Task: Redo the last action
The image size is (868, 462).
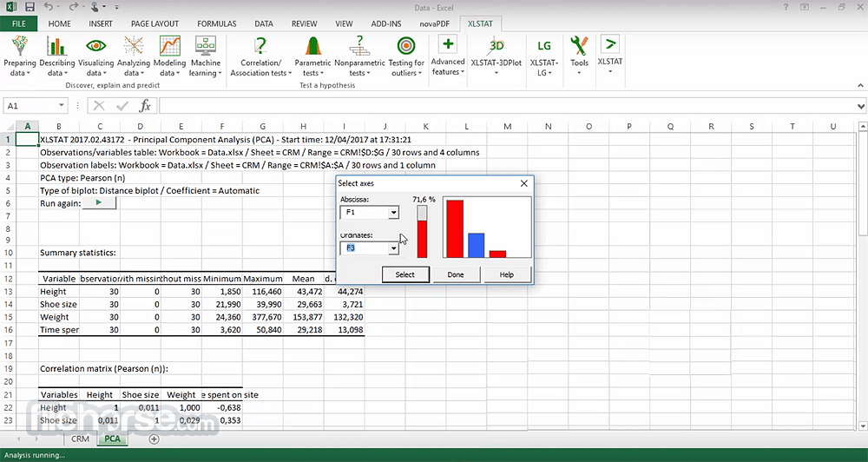Action: pyautogui.click(x=73, y=7)
